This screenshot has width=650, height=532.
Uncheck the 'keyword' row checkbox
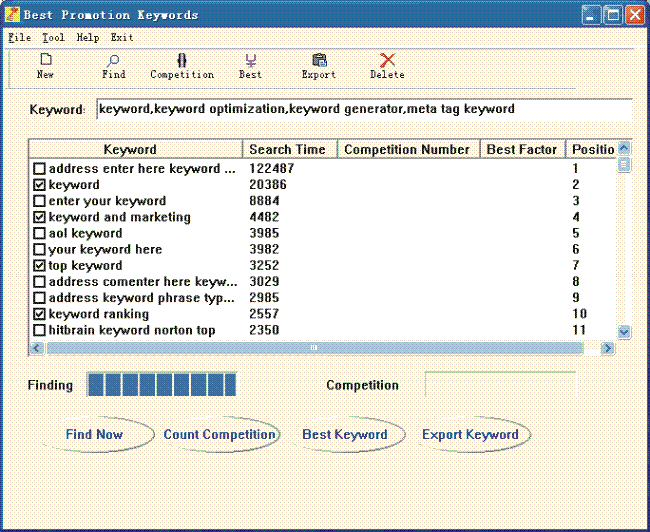pos(39,185)
